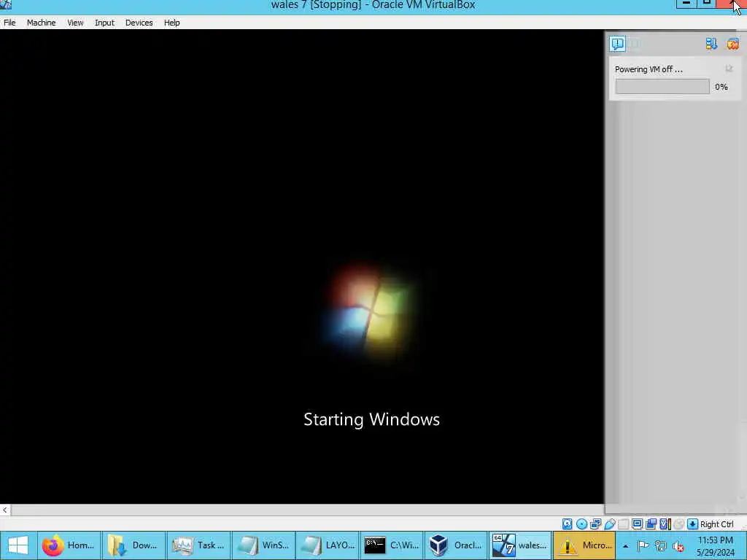The height and width of the screenshot is (560, 747).
Task: Show hidden system tray icons
Action: point(625,546)
